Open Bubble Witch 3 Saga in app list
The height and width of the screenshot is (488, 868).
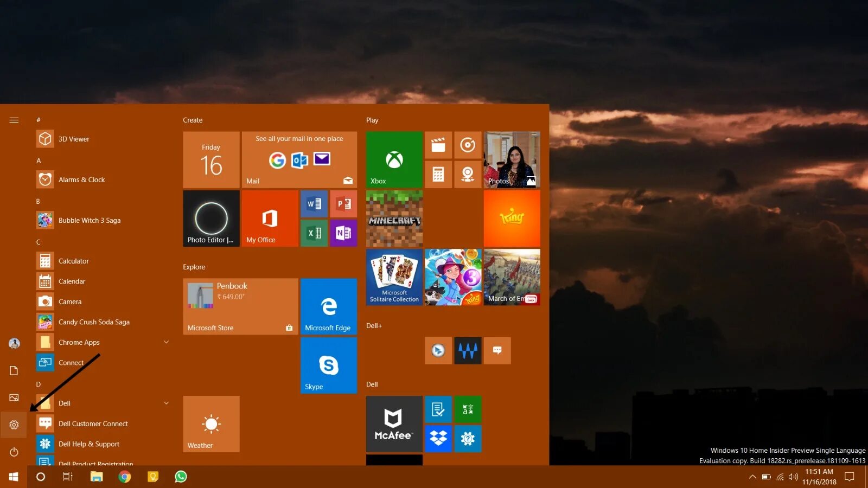pyautogui.click(x=104, y=220)
